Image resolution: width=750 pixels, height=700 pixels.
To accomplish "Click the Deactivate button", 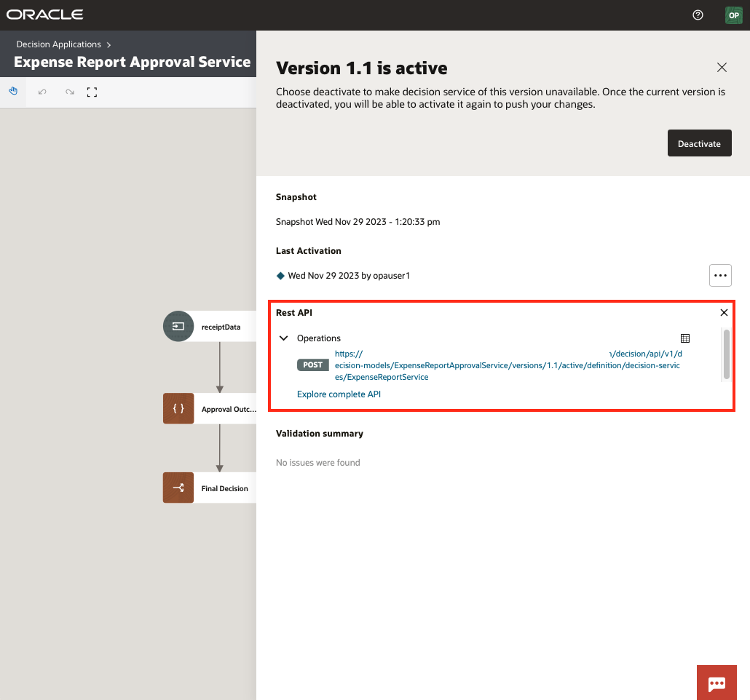I will point(699,143).
